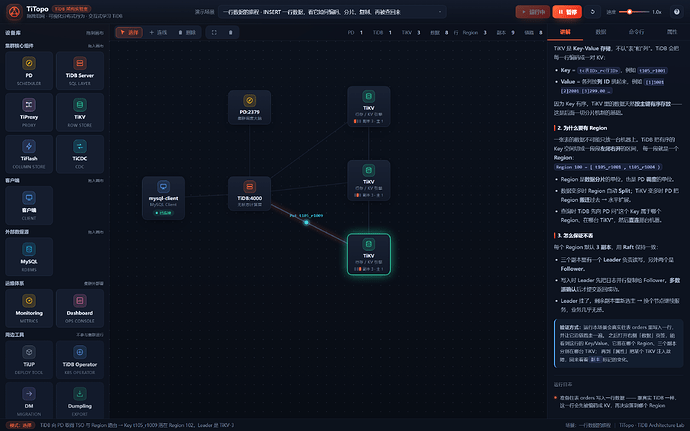690x431 pixels.
Task: Select the client component card
Action: (x=29, y=205)
